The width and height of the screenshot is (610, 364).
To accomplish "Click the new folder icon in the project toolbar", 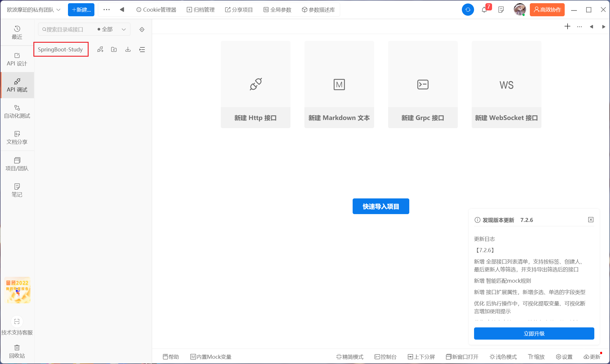I will [114, 49].
